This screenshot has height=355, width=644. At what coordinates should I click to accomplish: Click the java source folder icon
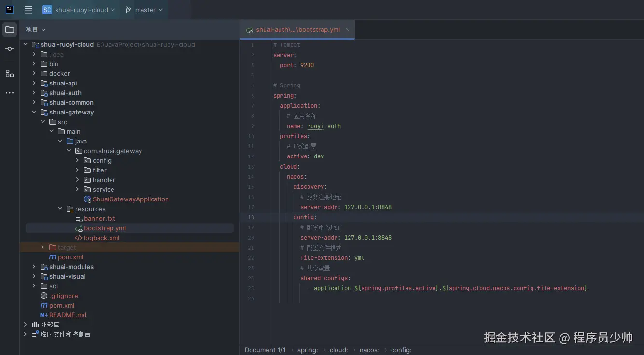click(70, 141)
